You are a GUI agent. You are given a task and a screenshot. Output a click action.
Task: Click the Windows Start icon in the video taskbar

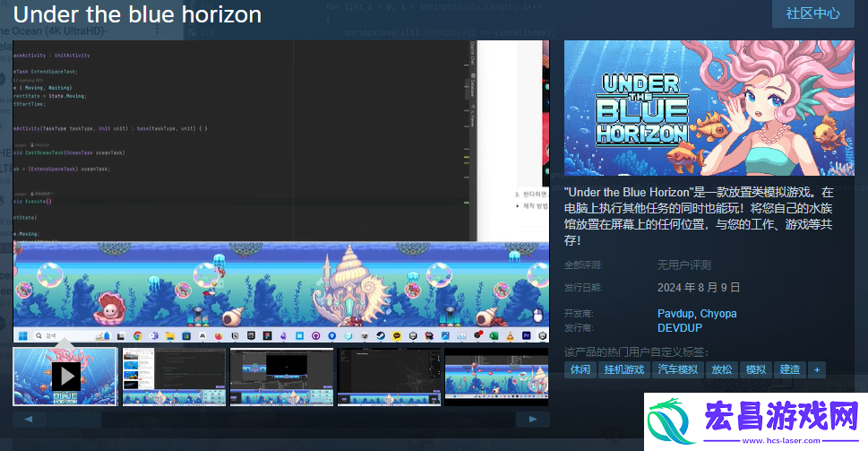coord(22,335)
